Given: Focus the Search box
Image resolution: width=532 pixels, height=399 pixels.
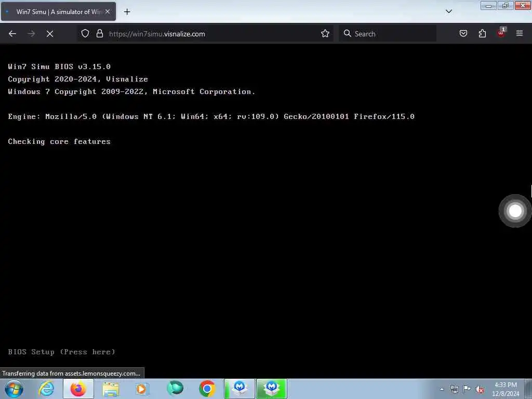Looking at the screenshot, I should click(388, 34).
